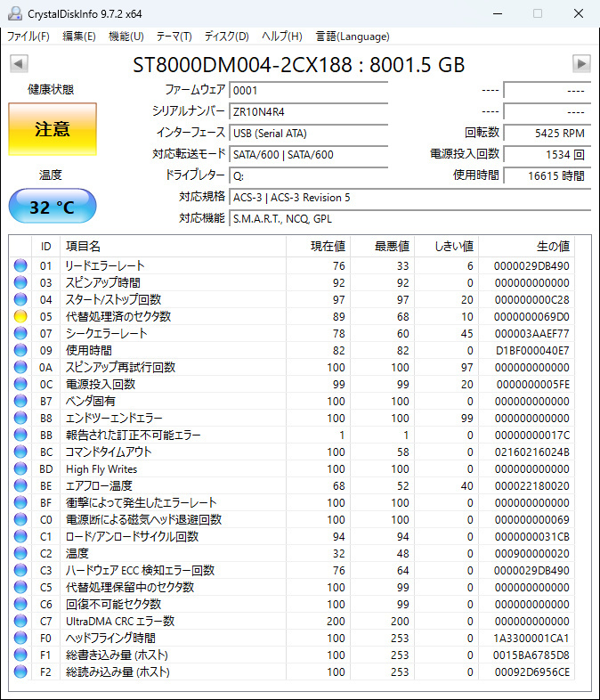Click the 総書き込み量 (ホスト) row name
The height and width of the screenshot is (700, 600).
pos(117,655)
